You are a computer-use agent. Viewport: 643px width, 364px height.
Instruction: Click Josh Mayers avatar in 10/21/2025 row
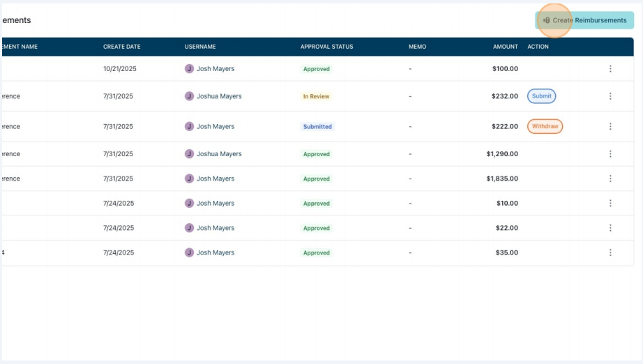189,69
